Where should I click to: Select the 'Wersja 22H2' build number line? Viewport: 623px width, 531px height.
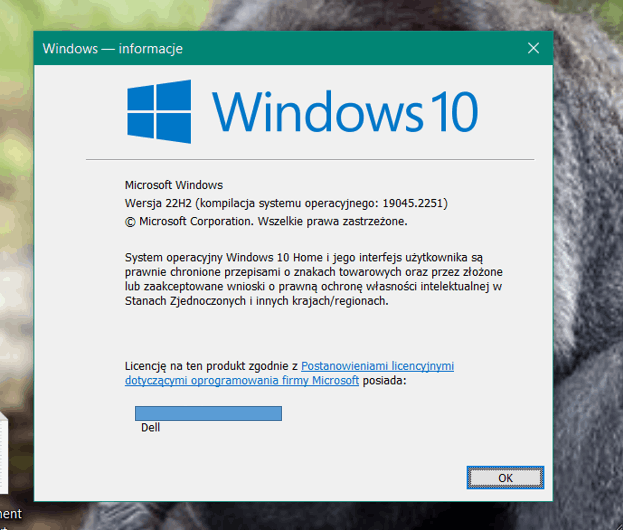286,203
